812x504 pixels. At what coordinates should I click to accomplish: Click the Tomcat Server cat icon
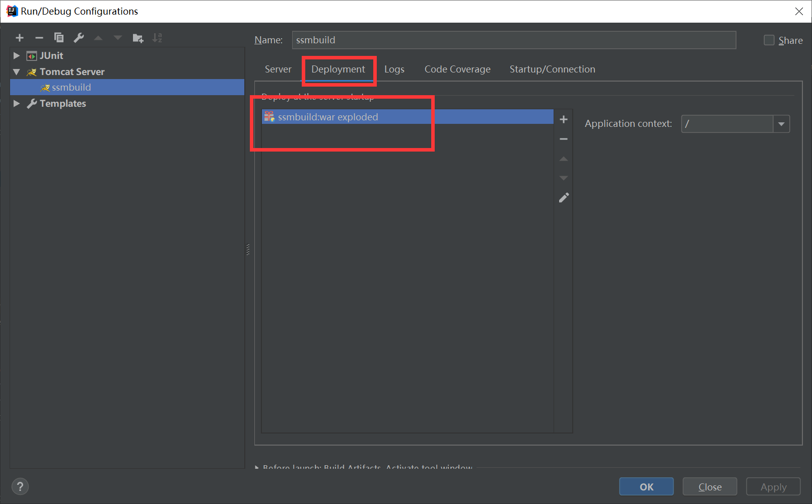tap(32, 72)
